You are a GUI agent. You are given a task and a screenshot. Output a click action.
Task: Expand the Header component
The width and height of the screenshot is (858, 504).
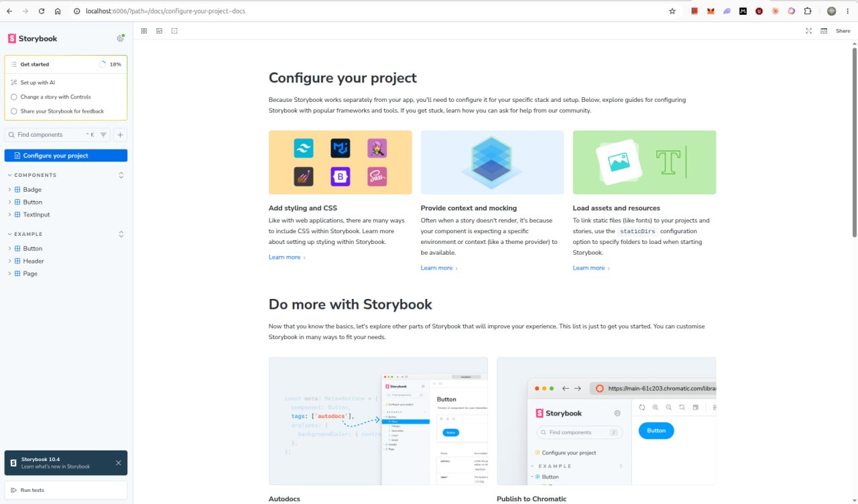[x=34, y=261]
